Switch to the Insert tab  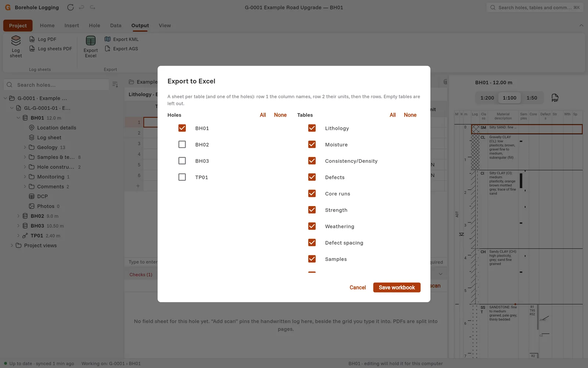[72, 25]
